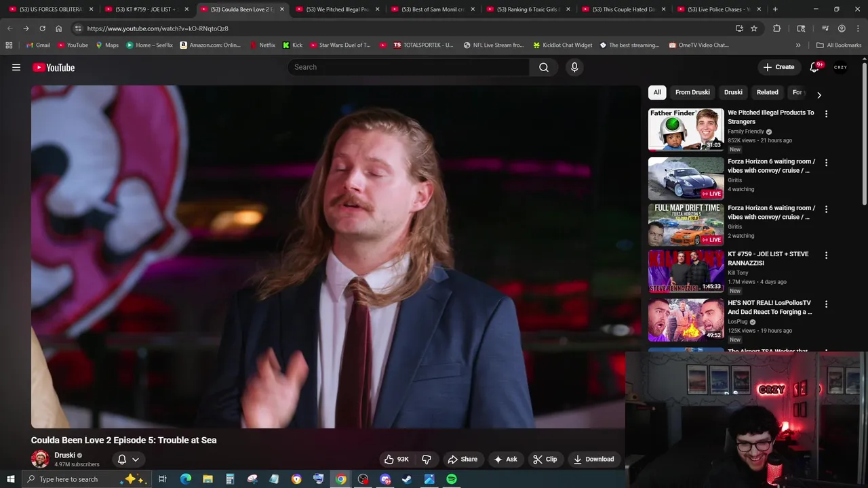Click the Share button
This screenshot has width=868, height=488.
[x=462, y=459]
